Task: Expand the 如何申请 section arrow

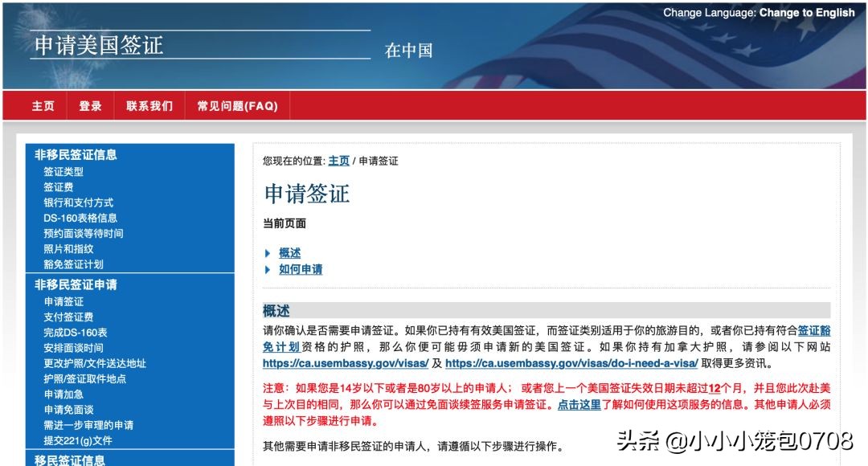Action: (x=269, y=269)
